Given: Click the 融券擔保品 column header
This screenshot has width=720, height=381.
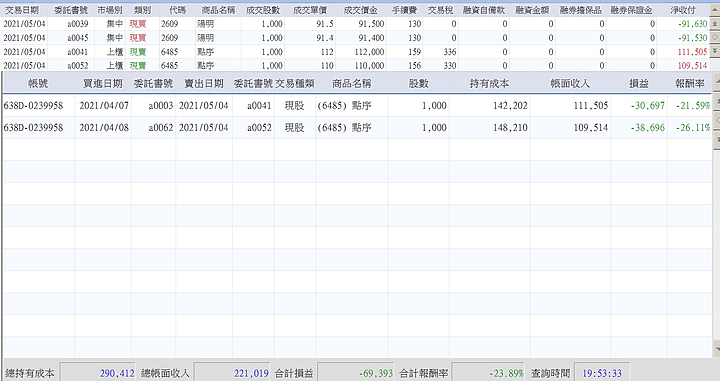Looking at the screenshot, I should point(580,10).
